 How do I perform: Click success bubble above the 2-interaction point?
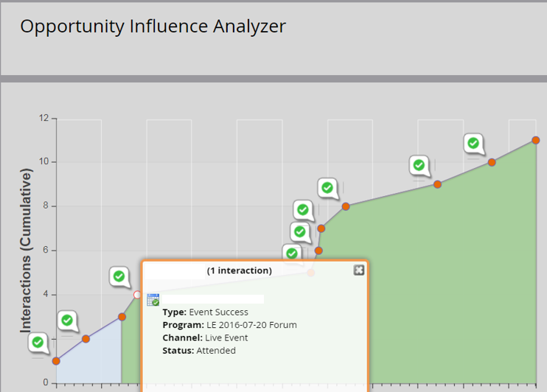pos(67,321)
